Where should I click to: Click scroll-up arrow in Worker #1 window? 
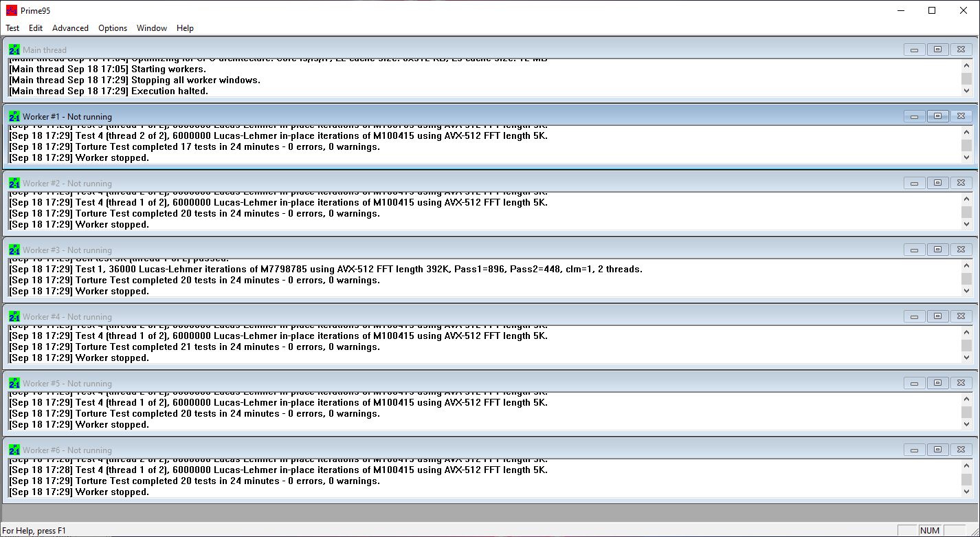pyautogui.click(x=967, y=132)
